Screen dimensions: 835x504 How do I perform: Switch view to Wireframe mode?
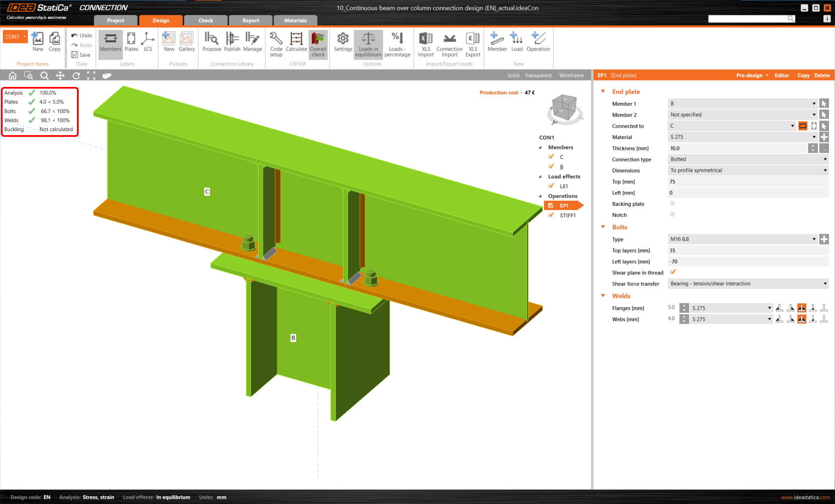click(571, 75)
